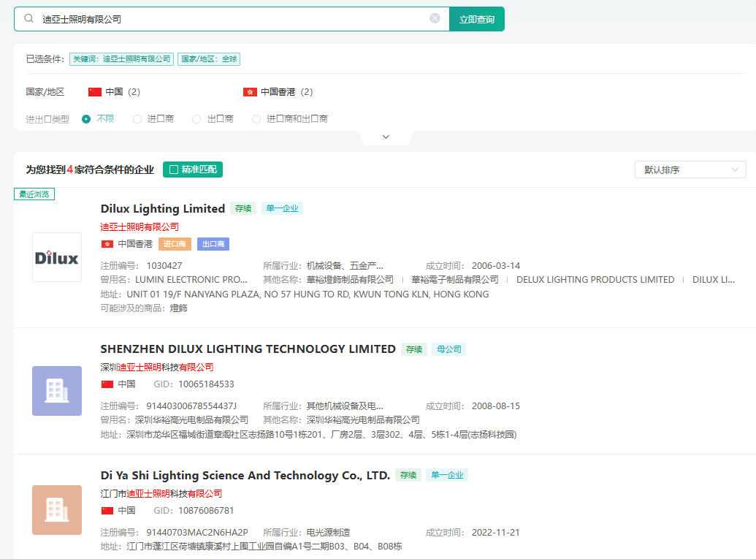Click the orange 进口商 tag
756x559 pixels.
coord(175,244)
